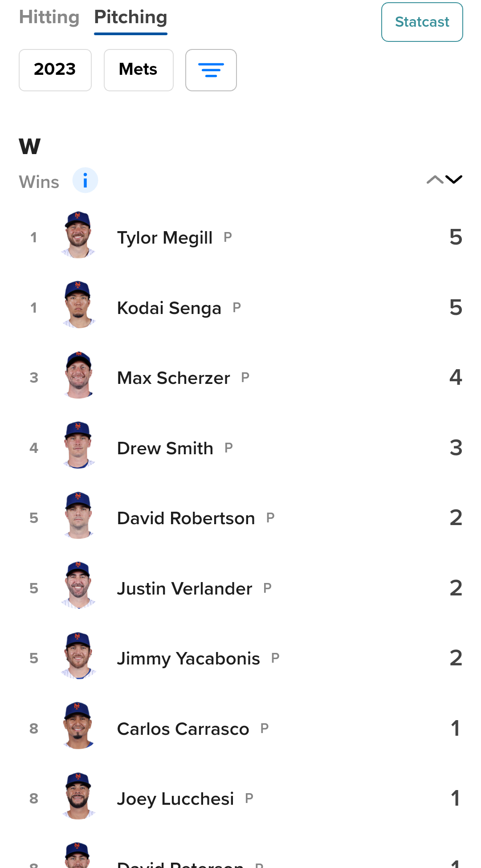Switch to next stat with down chevron

(x=454, y=179)
